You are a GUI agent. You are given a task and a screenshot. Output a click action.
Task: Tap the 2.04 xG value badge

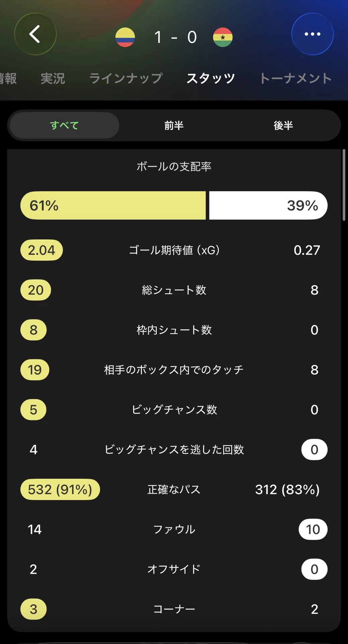[42, 250]
